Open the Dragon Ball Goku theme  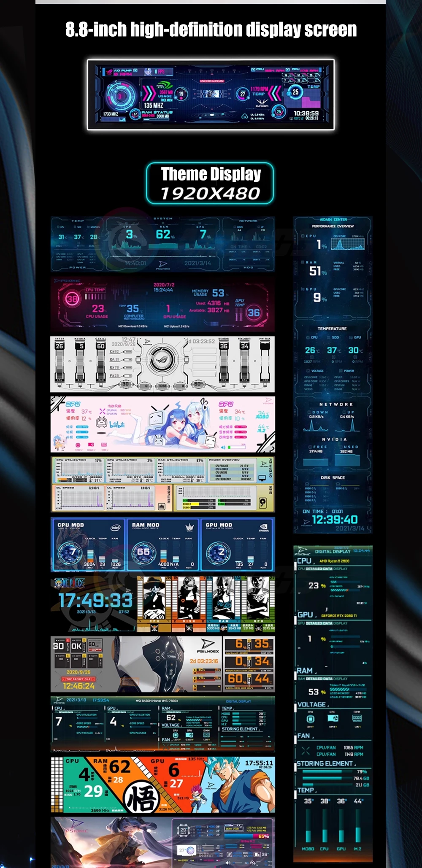pos(163,785)
